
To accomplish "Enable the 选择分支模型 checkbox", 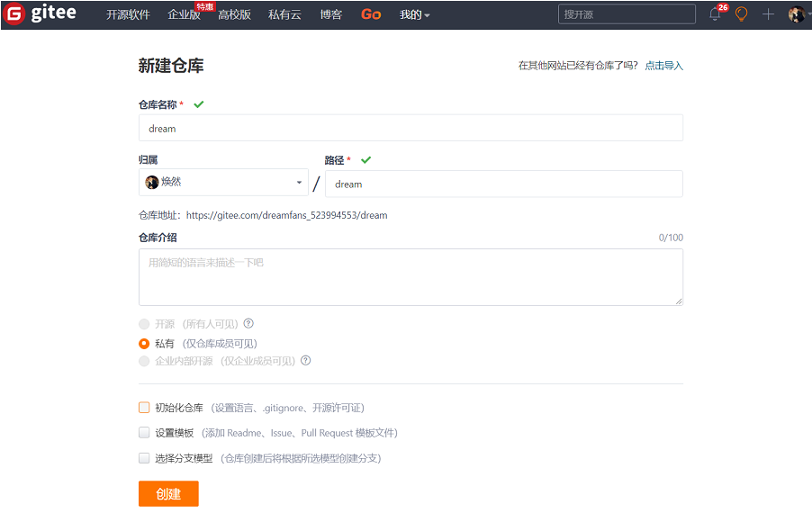I will pos(144,458).
